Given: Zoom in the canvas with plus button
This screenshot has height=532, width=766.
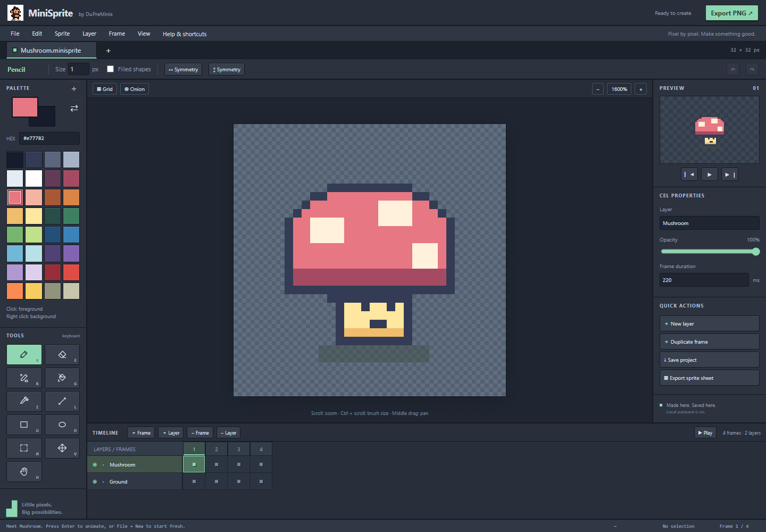Looking at the screenshot, I should coord(641,89).
